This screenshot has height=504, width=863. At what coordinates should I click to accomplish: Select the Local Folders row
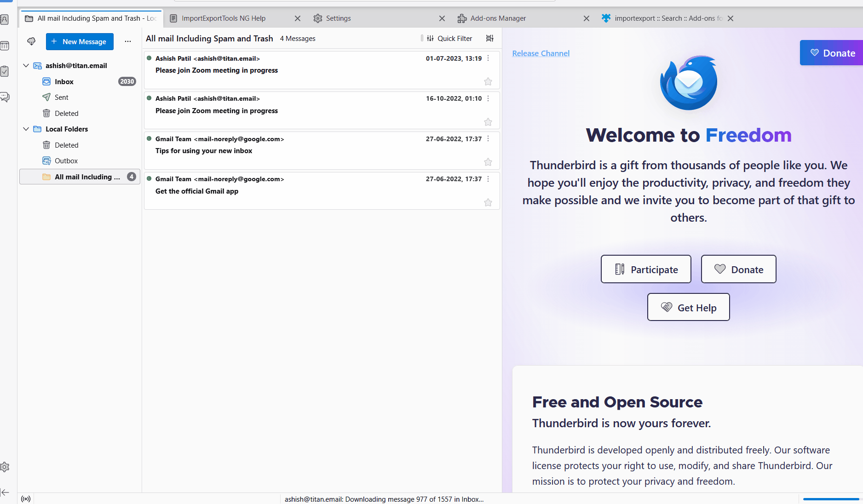pos(80,129)
